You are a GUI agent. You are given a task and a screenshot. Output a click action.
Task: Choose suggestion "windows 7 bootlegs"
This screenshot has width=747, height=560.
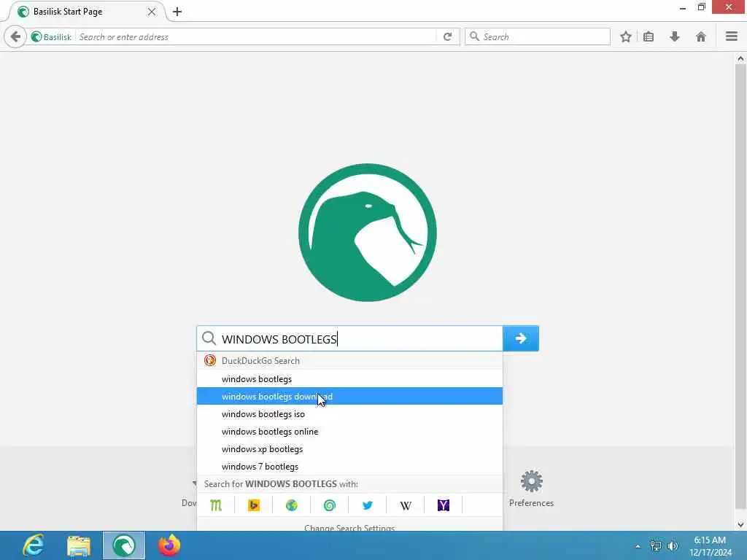coord(349,467)
